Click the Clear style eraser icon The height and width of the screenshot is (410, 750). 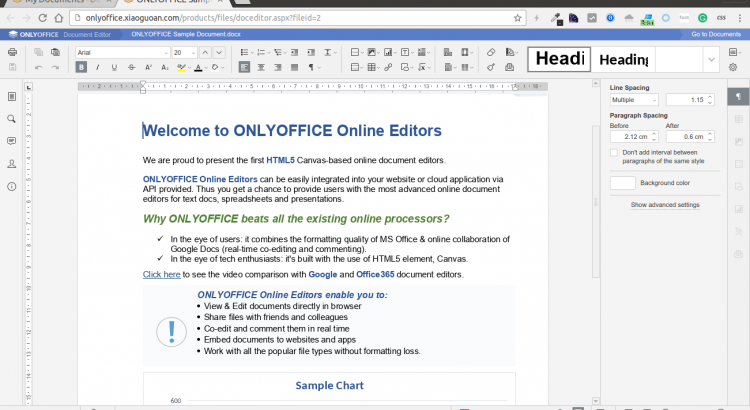pos(489,52)
